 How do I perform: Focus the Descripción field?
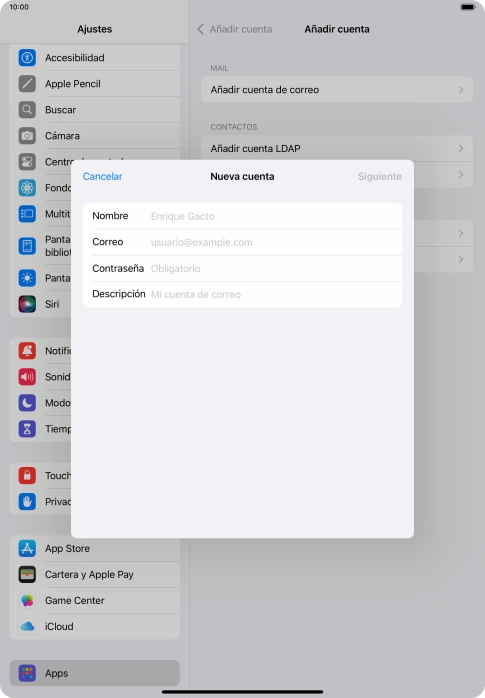242,294
